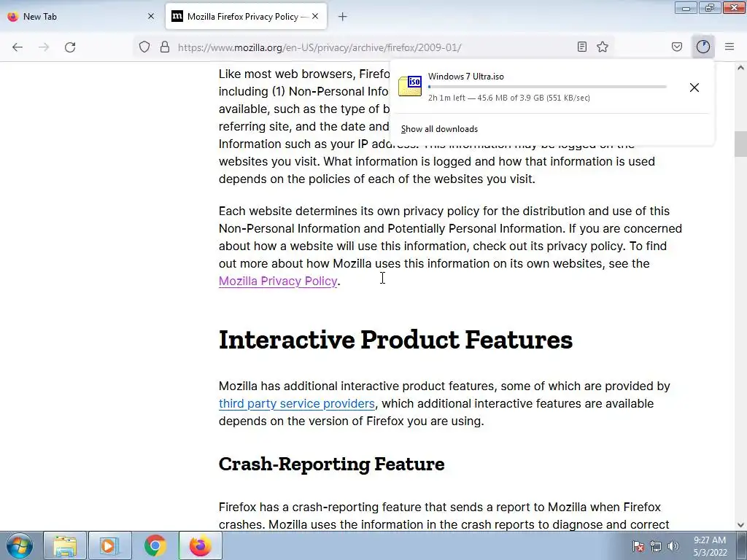Open Google Chrome from taskbar
Viewport: 747px width, 560px height.
pos(155,545)
